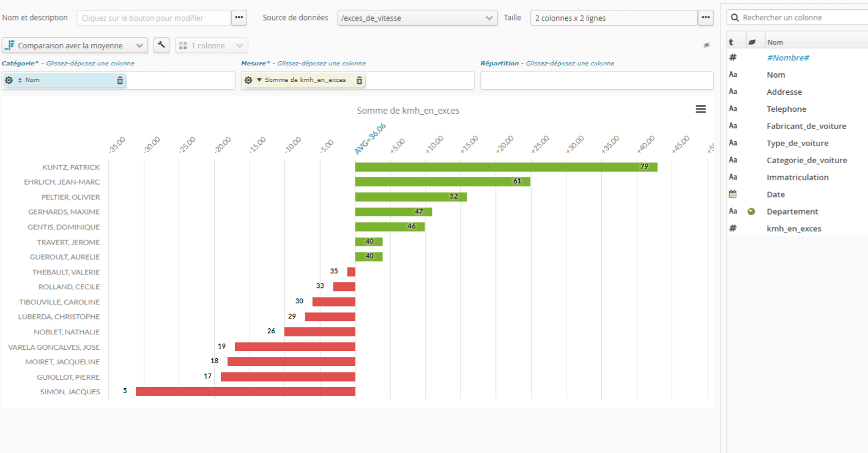Click the search magnifier icon
This screenshot has height=453, width=868.
[x=735, y=18]
